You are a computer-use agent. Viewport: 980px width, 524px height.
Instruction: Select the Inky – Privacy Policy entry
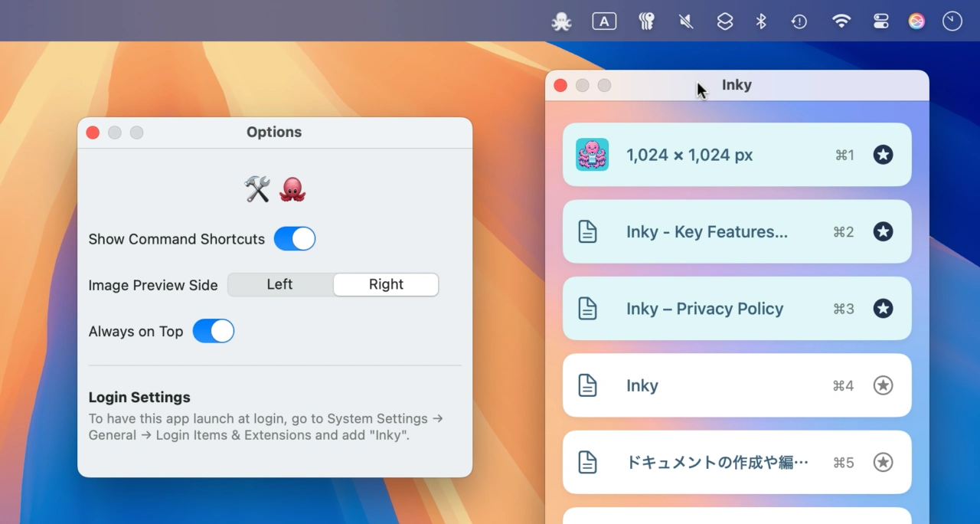pos(704,309)
